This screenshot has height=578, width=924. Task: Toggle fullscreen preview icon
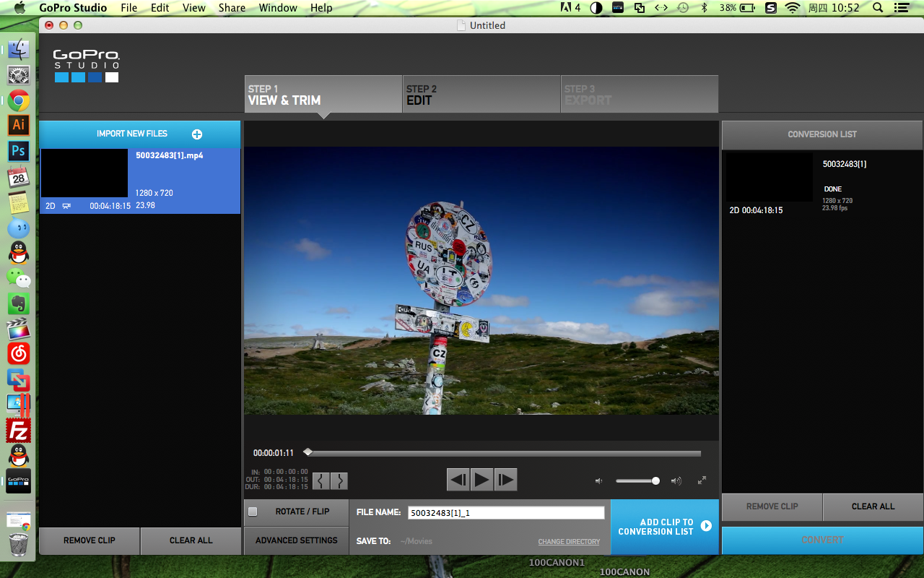tap(702, 480)
